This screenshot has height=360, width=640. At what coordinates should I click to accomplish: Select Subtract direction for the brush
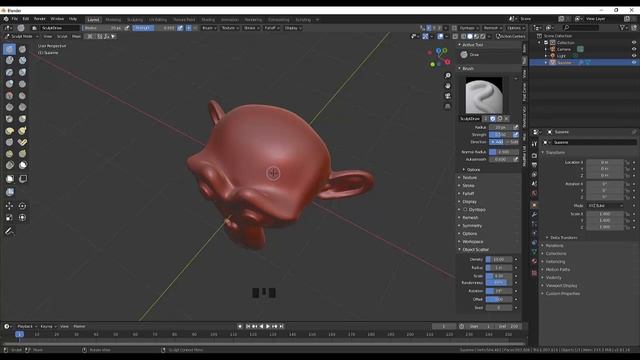[x=512, y=142]
